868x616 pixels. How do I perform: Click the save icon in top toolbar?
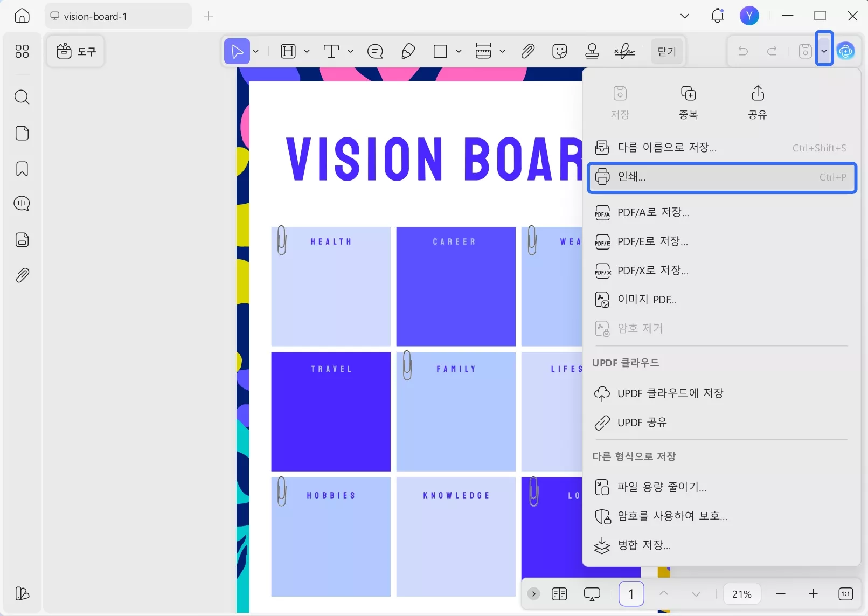(805, 51)
